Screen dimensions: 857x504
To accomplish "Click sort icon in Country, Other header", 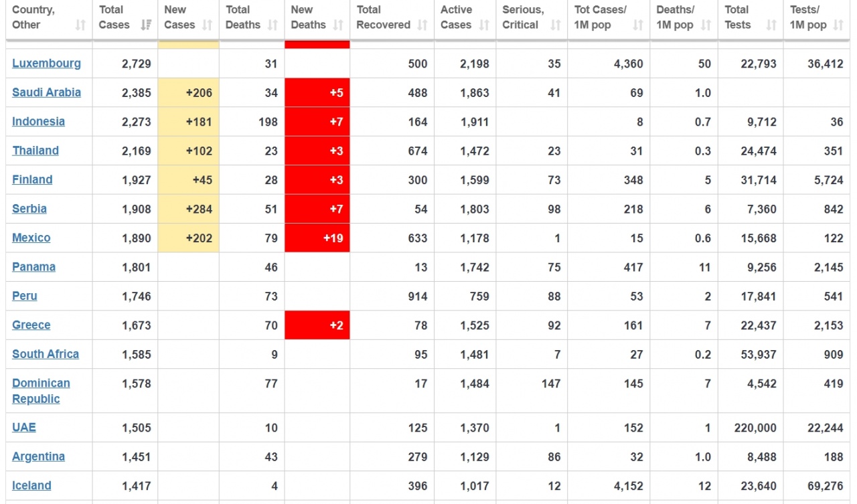I will [x=80, y=25].
